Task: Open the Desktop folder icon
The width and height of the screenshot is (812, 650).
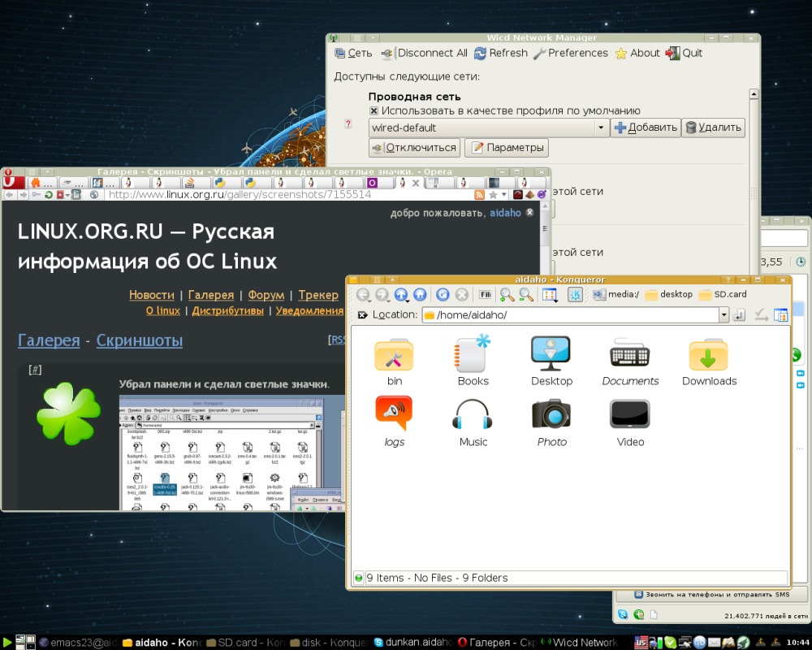Action: [x=551, y=362]
